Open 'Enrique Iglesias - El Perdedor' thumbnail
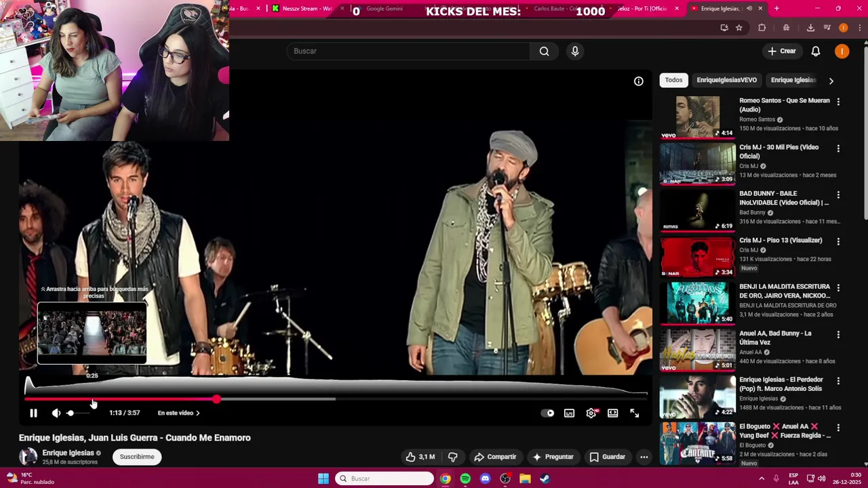Viewport: 868px width, 488px height. coord(697,396)
